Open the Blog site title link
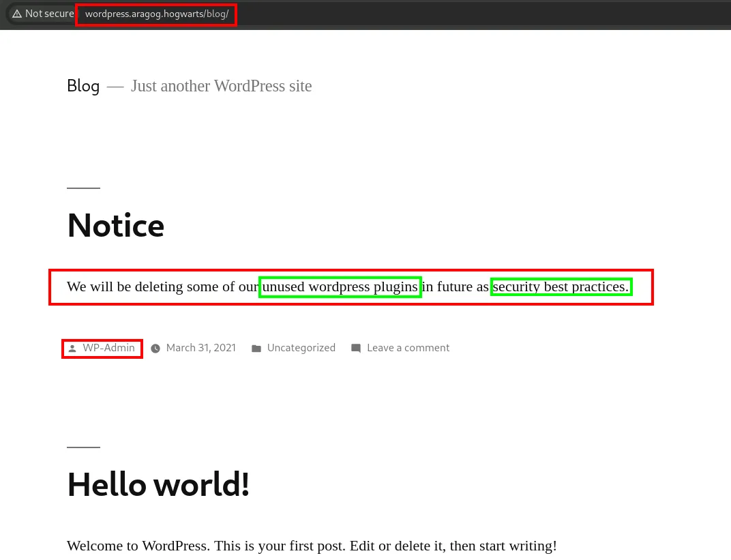The image size is (731, 560). 83,86
